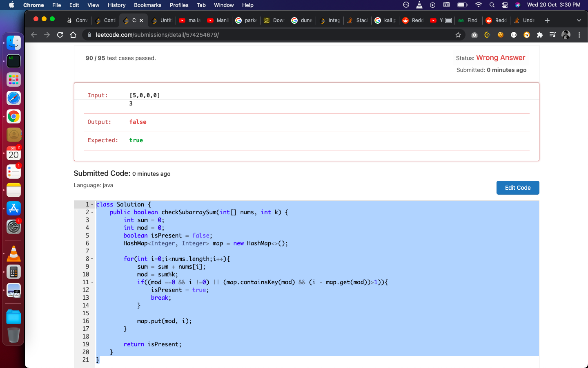Open Terminal from the Dock
Viewport: 588px width, 368px height.
click(13, 61)
